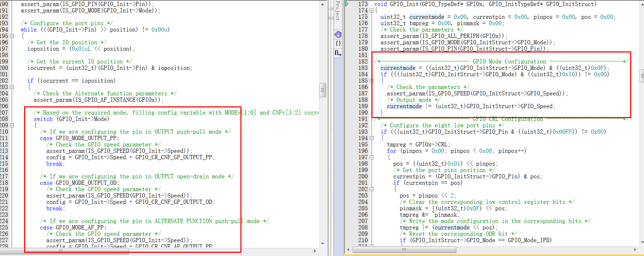Click 'Get the port pins position' comment
Screen dimensions: 644x256
click(x=444, y=170)
